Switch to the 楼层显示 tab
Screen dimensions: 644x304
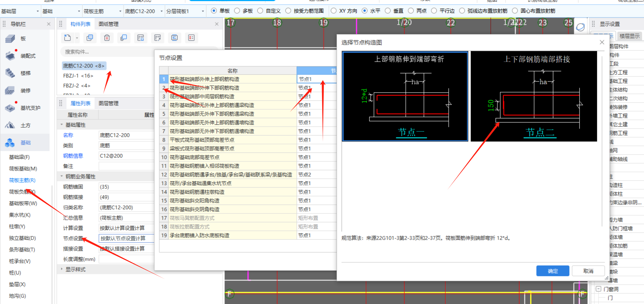[629, 36]
